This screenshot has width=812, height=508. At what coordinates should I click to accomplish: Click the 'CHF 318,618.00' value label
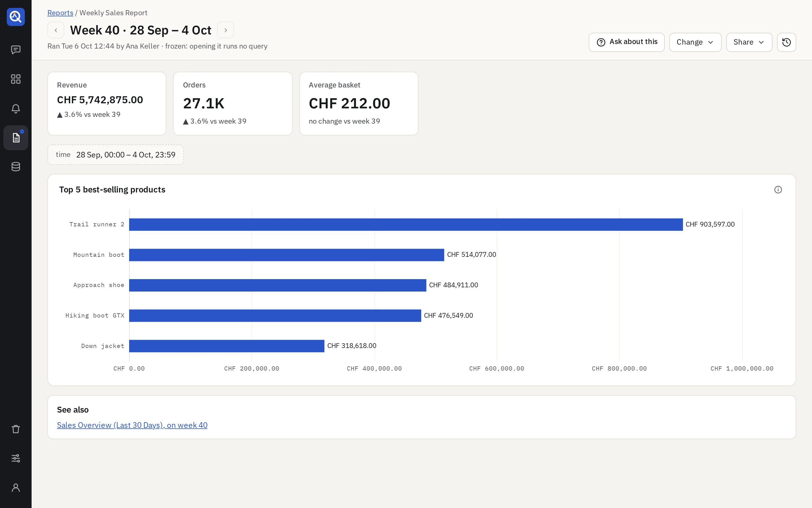click(x=352, y=346)
